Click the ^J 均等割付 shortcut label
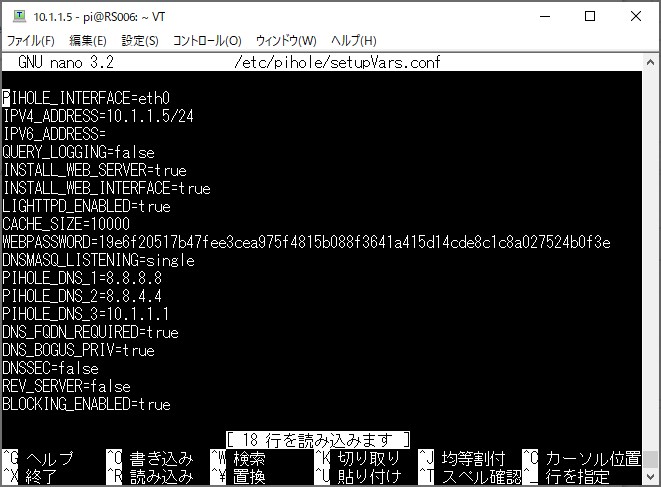Screen dimensions: 661x487 pos(462,458)
